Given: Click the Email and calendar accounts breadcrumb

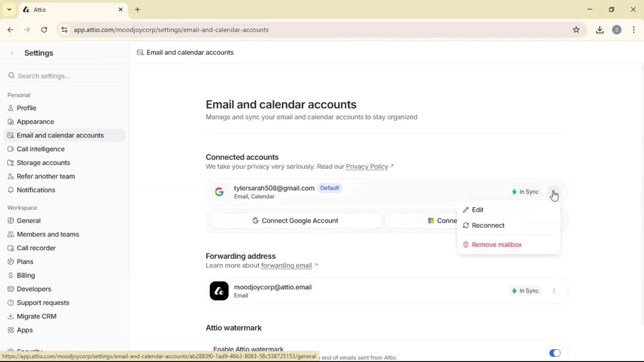Looking at the screenshot, I should coord(185,53).
